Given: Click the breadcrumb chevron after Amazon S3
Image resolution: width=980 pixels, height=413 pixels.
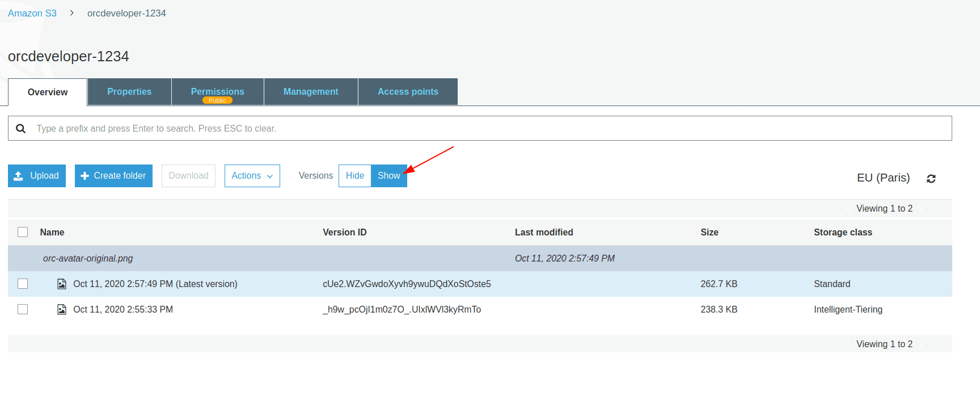Looking at the screenshot, I should pyautogui.click(x=72, y=13).
